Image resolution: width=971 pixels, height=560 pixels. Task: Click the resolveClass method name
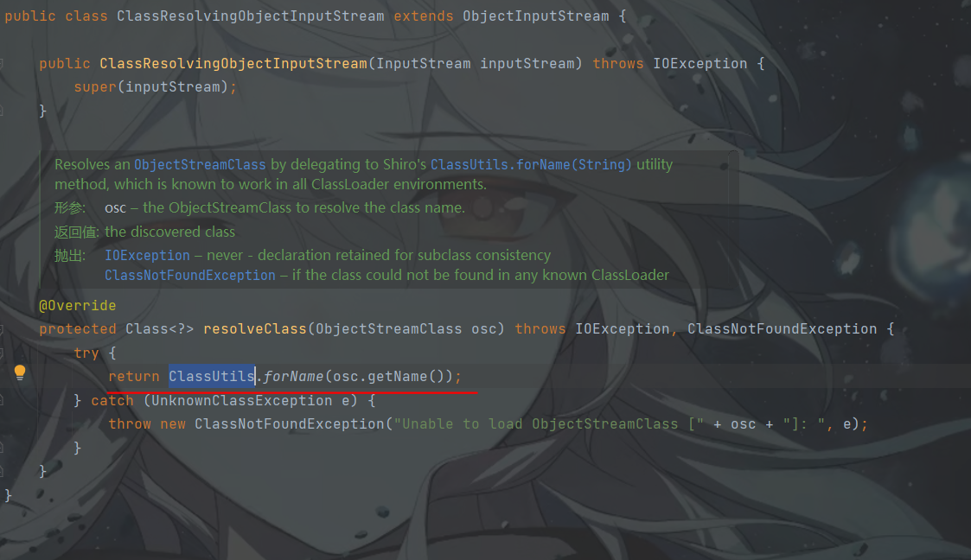[255, 329]
